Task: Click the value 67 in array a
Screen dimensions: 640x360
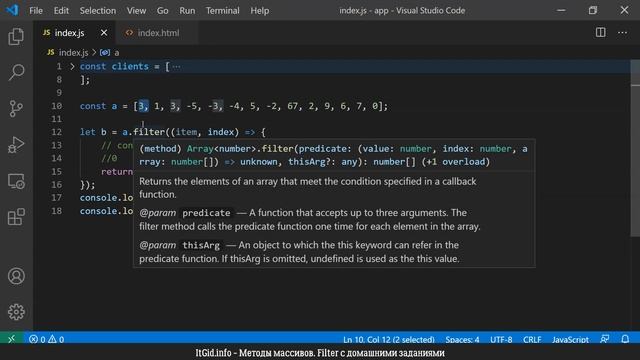Action: (x=292, y=106)
